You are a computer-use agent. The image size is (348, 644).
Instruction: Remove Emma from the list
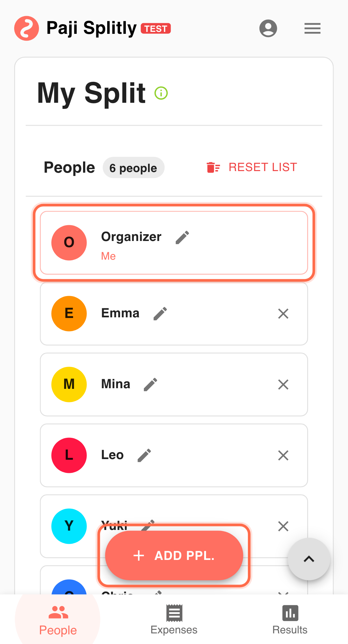click(283, 313)
